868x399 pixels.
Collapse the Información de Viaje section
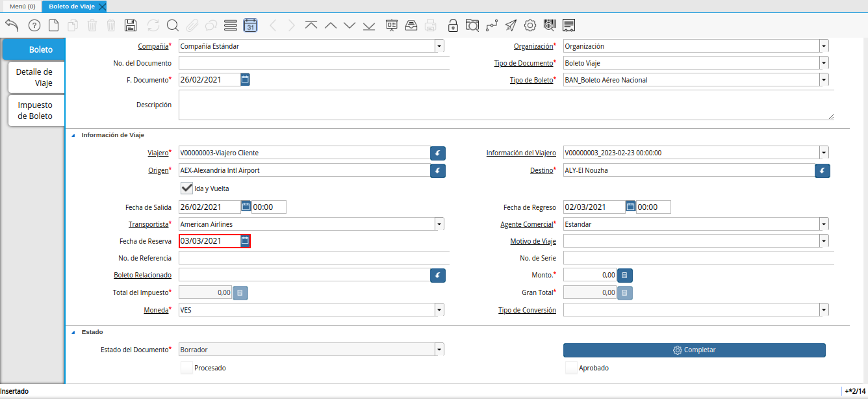click(73, 135)
